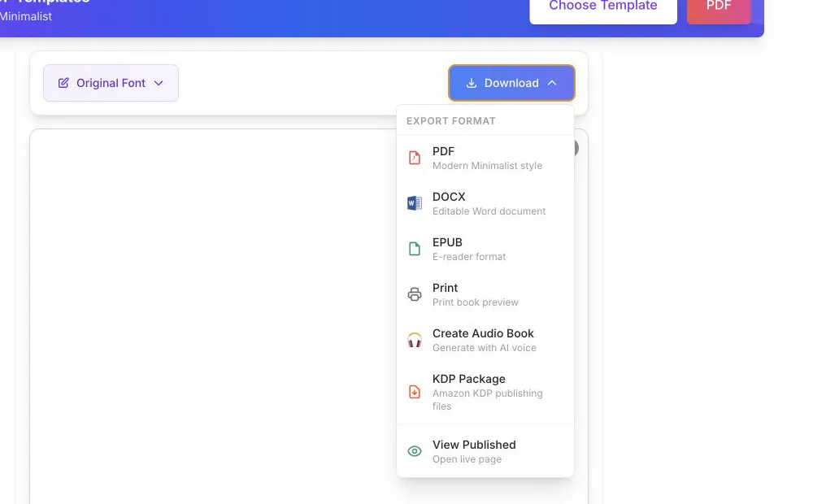Click the green EPUB file icon
Screen dimensions: 813x504
(x=415, y=249)
